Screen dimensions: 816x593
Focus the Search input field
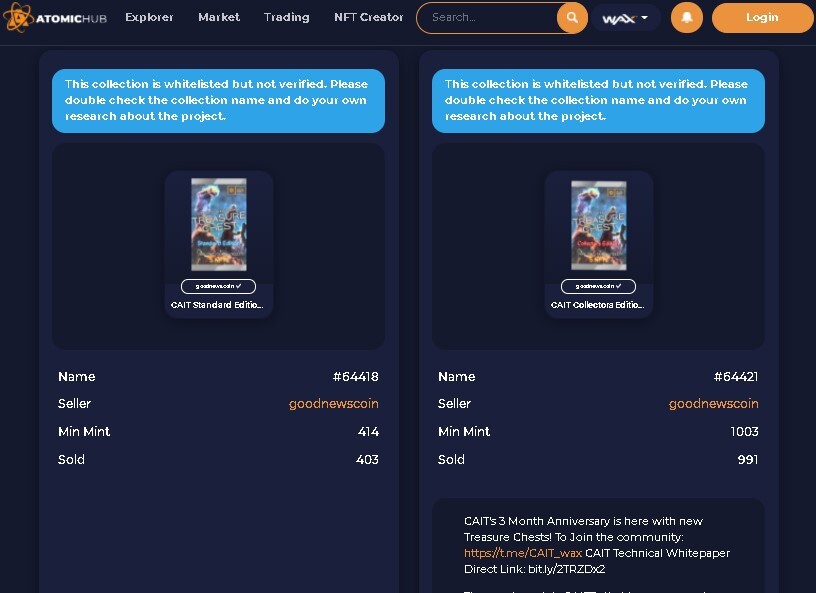487,18
